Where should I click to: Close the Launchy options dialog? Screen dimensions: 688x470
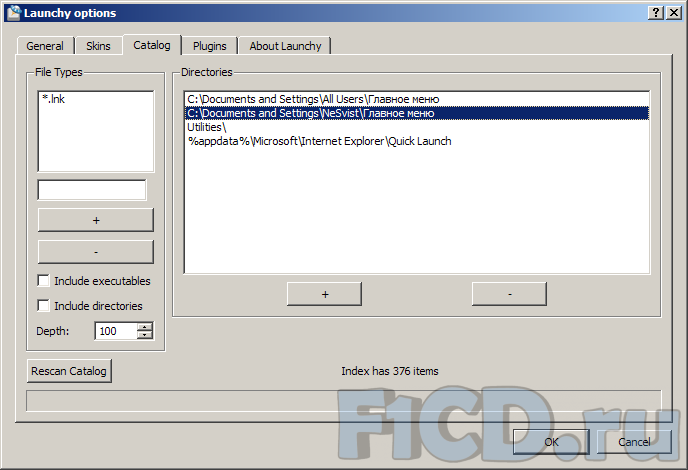coord(674,13)
